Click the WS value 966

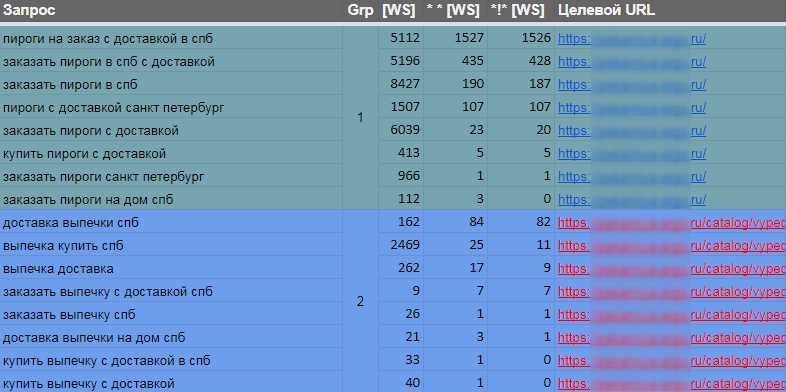(x=409, y=176)
